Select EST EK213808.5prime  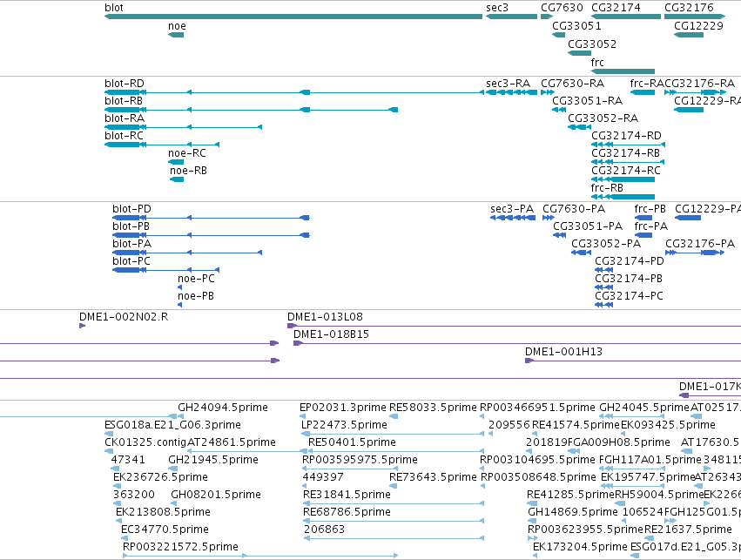click(118, 522)
